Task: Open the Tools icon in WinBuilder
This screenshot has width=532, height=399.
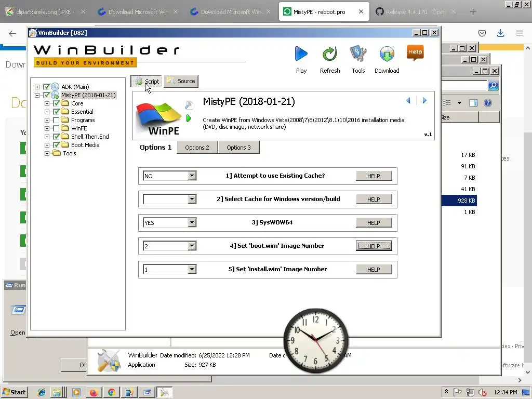Action: pos(358,54)
